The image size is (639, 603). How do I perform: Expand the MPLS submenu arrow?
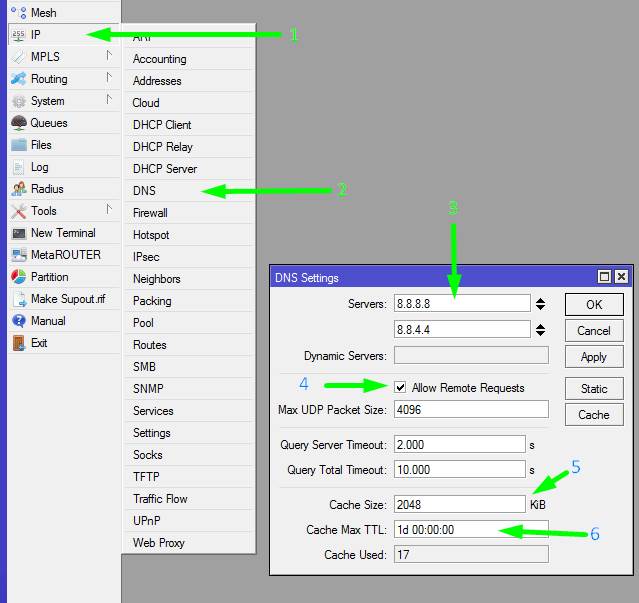coord(109,56)
